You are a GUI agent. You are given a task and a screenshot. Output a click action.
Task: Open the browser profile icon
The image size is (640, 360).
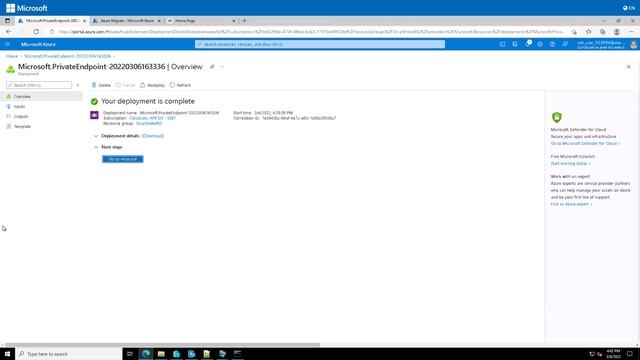click(x=617, y=31)
